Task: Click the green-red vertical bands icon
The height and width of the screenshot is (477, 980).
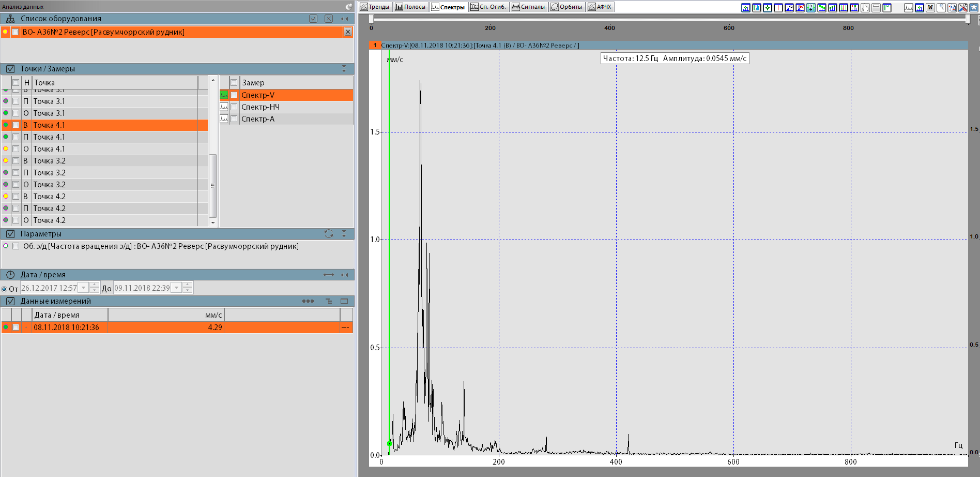Action: click(x=844, y=7)
